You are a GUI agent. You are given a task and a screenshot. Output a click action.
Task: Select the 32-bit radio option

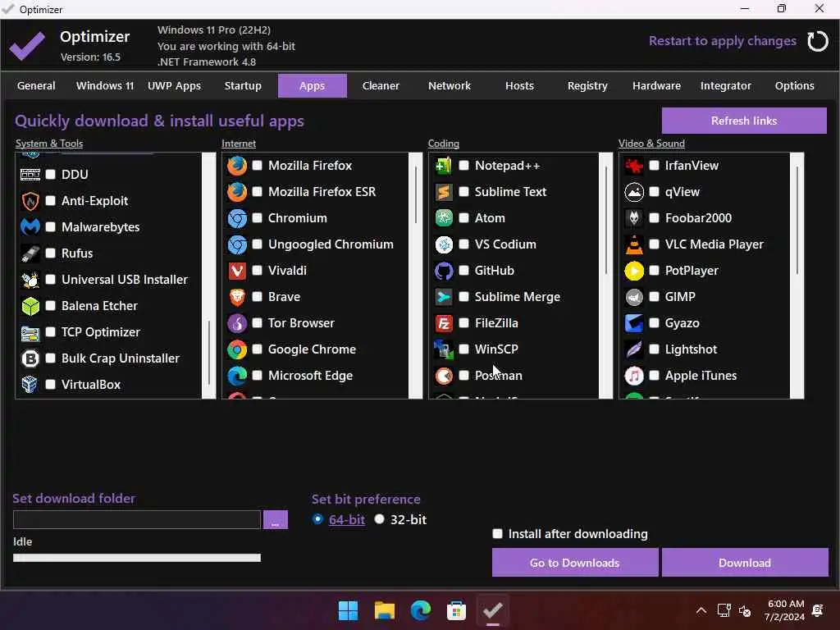[x=379, y=519]
